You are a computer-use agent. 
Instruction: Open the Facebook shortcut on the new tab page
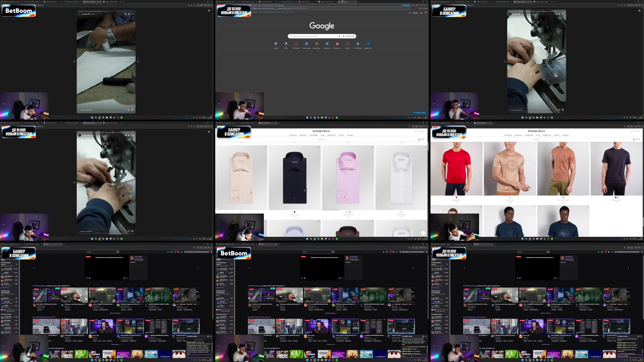click(358, 44)
